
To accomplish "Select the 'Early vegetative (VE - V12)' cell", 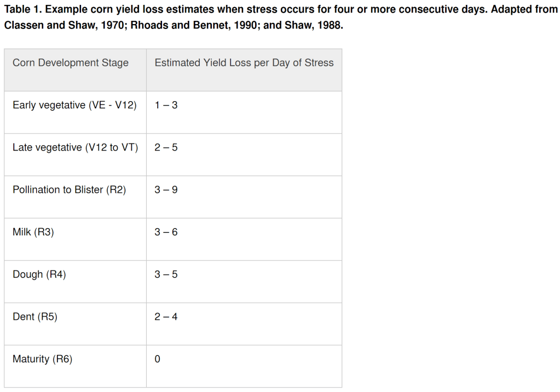I will (x=74, y=105).
